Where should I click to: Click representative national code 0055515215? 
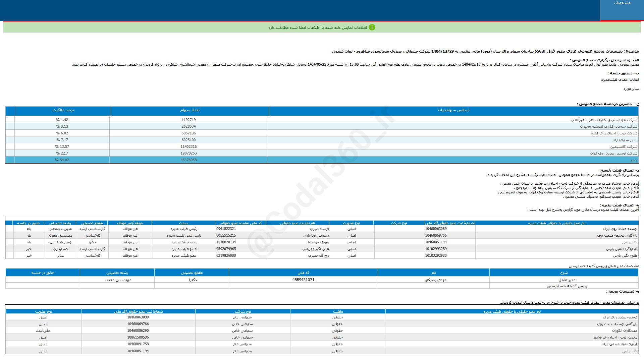[x=226, y=235]
